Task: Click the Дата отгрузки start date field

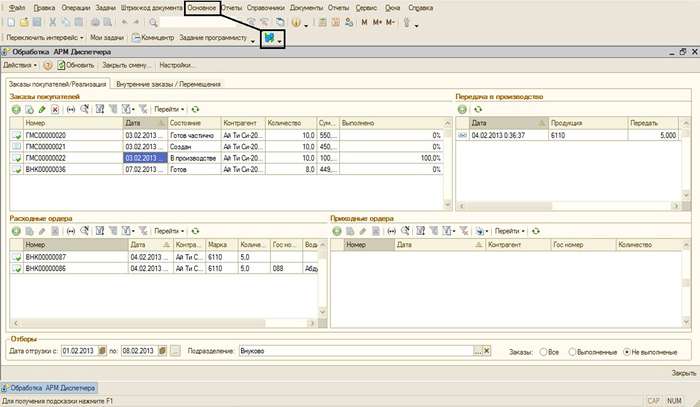Action: 79,351
